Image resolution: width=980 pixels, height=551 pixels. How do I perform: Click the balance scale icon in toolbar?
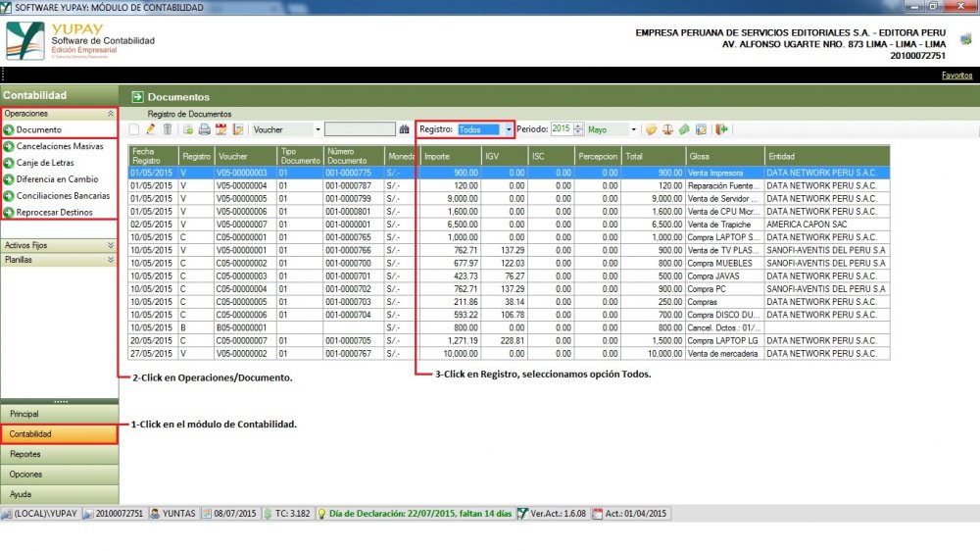[667, 129]
